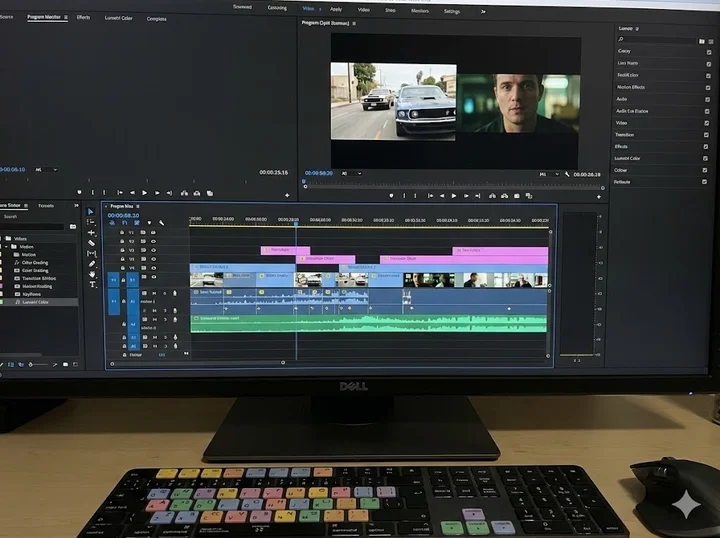This screenshot has height=538, width=720.
Task: Show hidden workspaces via top double-arrow
Action: point(483,12)
